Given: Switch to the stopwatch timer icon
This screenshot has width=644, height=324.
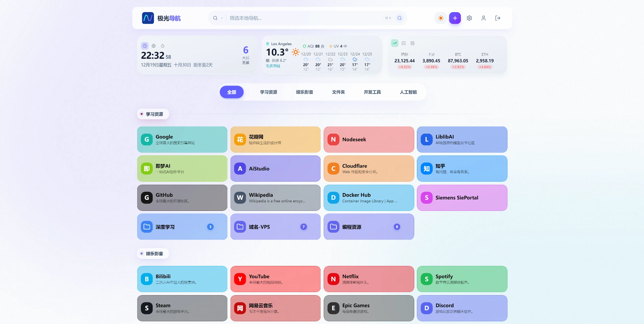Looking at the screenshot, I should 163,46.
